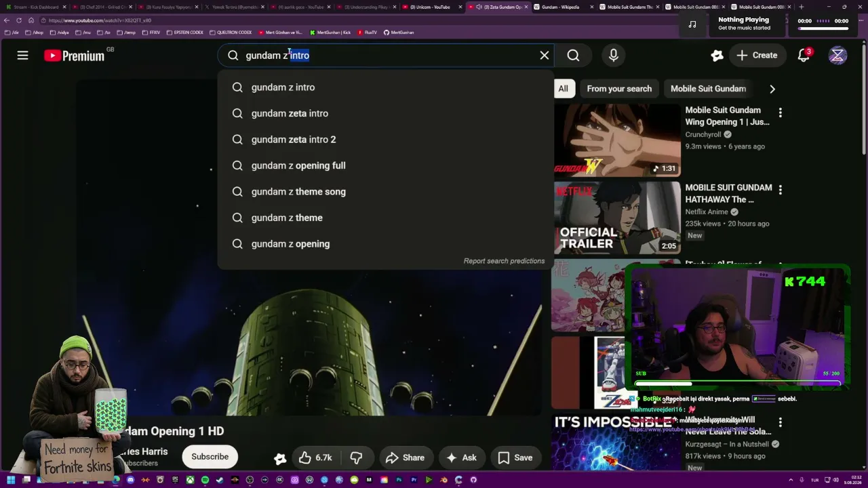Image resolution: width=868 pixels, height=488 pixels.
Task: Open 'MOBILE SUIT GUNDAM HATHAWAY' video title
Action: (x=728, y=193)
